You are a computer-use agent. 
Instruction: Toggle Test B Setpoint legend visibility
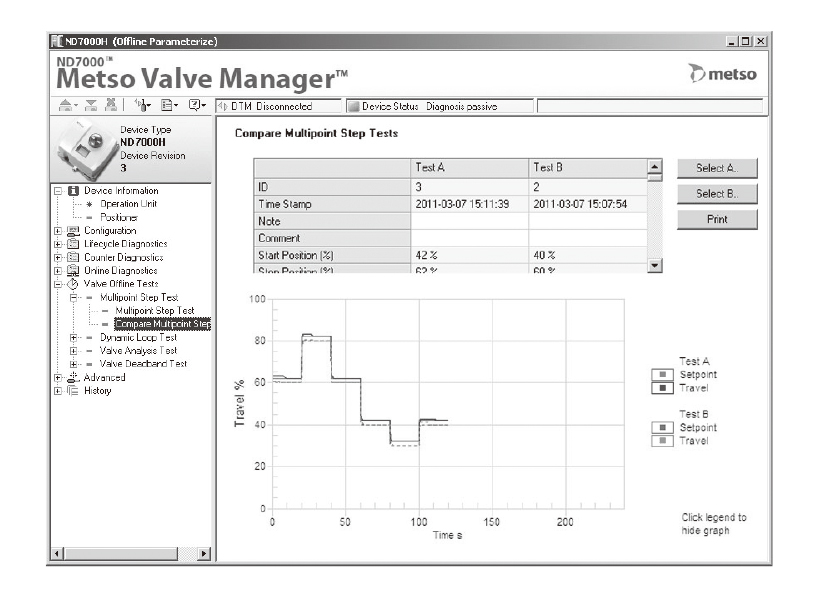click(662, 427)
